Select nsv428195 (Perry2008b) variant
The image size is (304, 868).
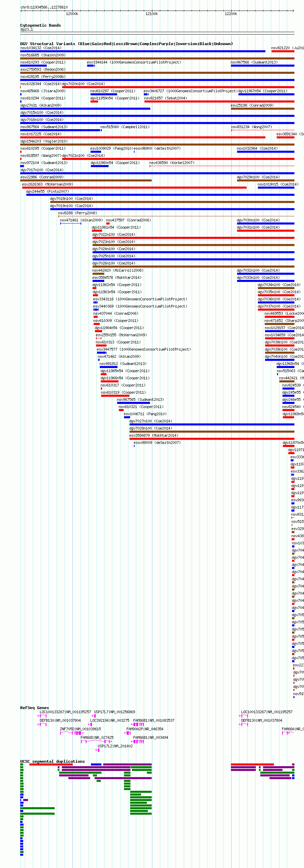click(x=43, y=77)
